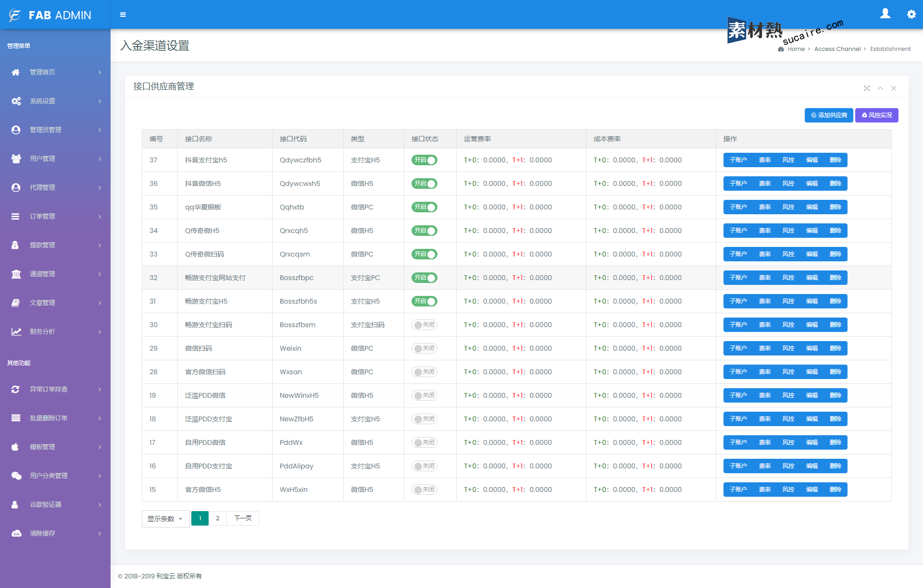
Task: Click 子账户 for row 37 抖音支付宝h5
Action: (x=738, y=160)
